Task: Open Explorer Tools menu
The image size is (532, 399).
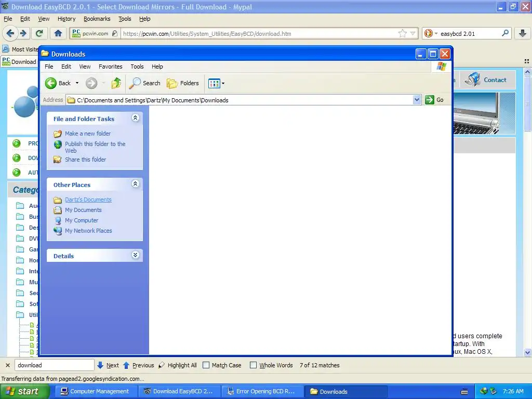Action: pos(137,66)
